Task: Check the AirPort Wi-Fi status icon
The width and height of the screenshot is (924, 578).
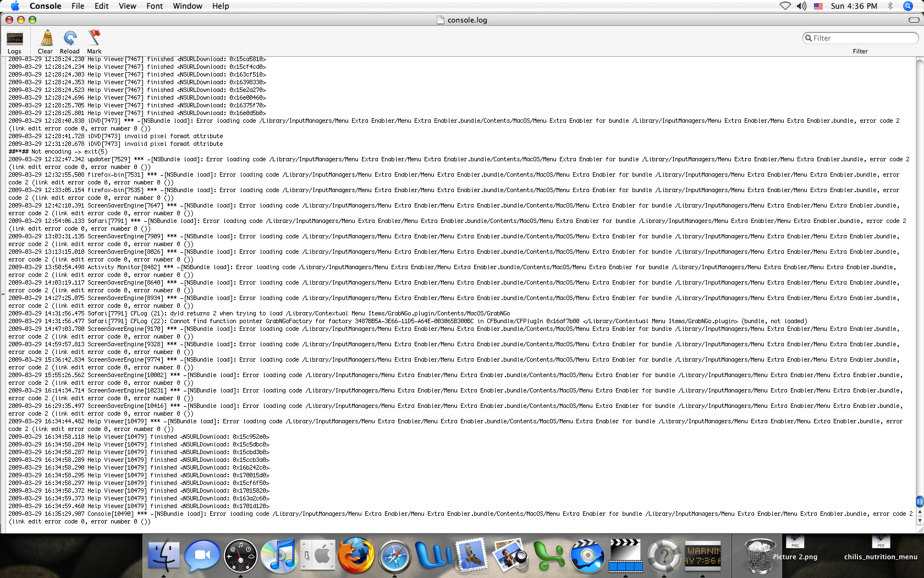Action: [785, 6]
